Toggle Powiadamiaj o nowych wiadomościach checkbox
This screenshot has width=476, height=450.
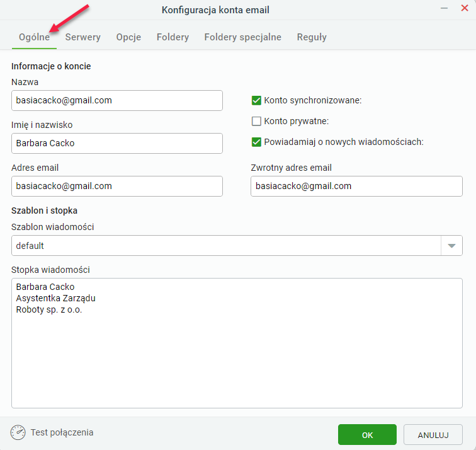pos(256,142)
